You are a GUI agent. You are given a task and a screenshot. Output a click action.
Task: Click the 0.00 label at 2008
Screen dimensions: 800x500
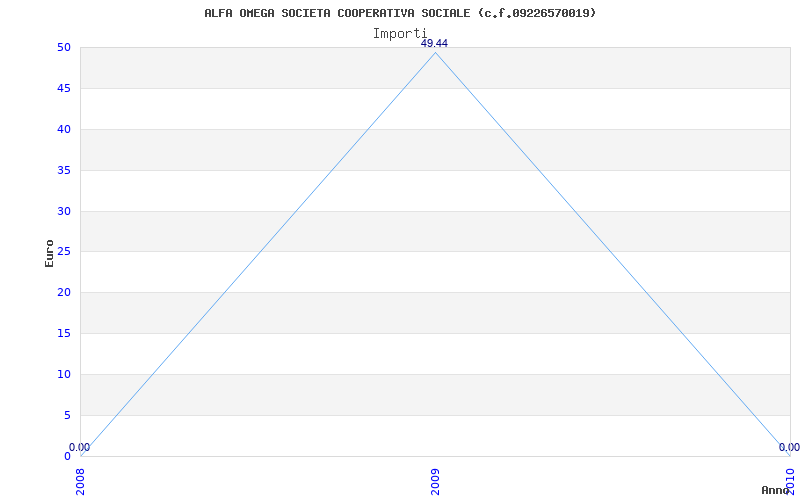click(80, 447)
